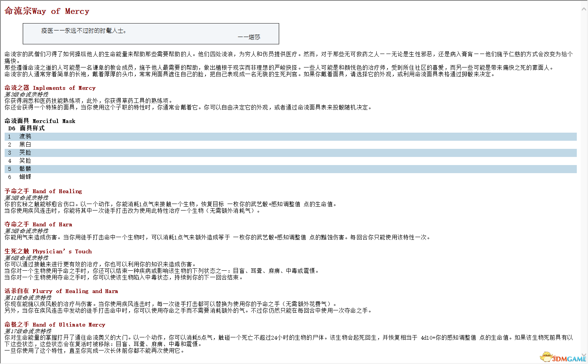This screenshot has width=588, height=364.
Task: Select the page title "命流宗Way of Mercy"
Action: pos(47,11)
